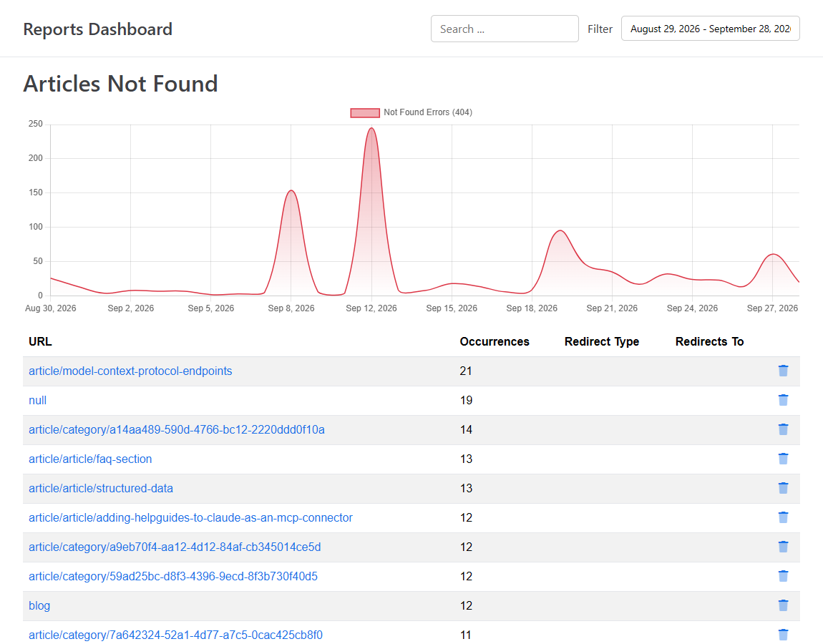Open category a14aa489-590d-4766 link
This screenshot has width=823, height=644.
coord(176,430)
